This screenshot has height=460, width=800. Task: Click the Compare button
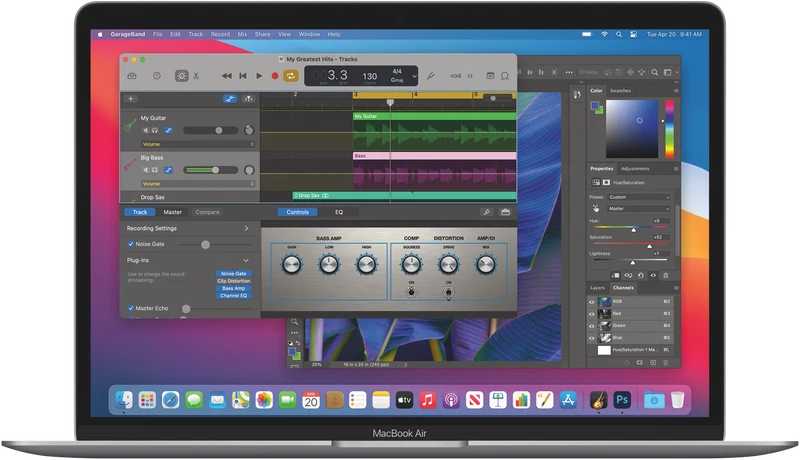[x=207, y=212]
